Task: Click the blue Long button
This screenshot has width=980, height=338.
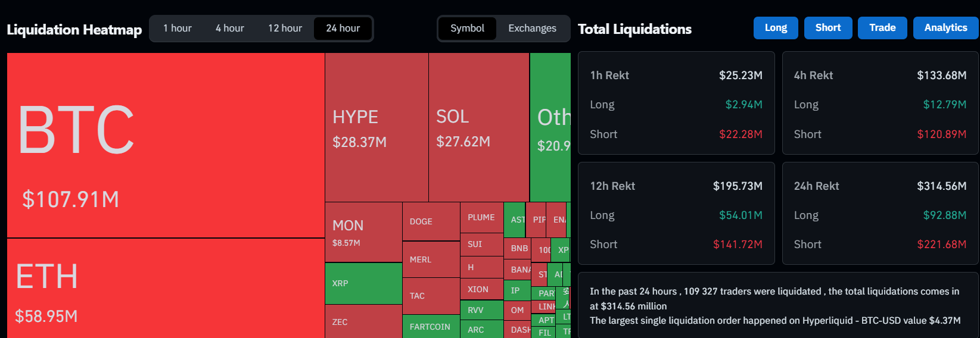Action: pos(776,28)
